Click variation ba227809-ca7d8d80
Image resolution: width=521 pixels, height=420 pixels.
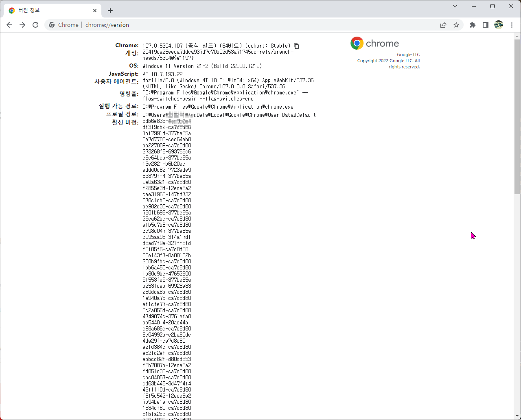(166, 145)
